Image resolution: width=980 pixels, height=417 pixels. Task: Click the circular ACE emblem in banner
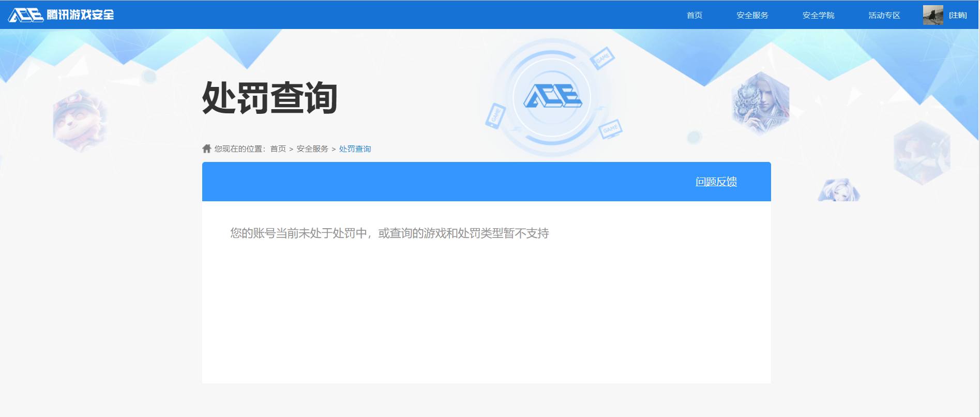[x=552, y=97]
